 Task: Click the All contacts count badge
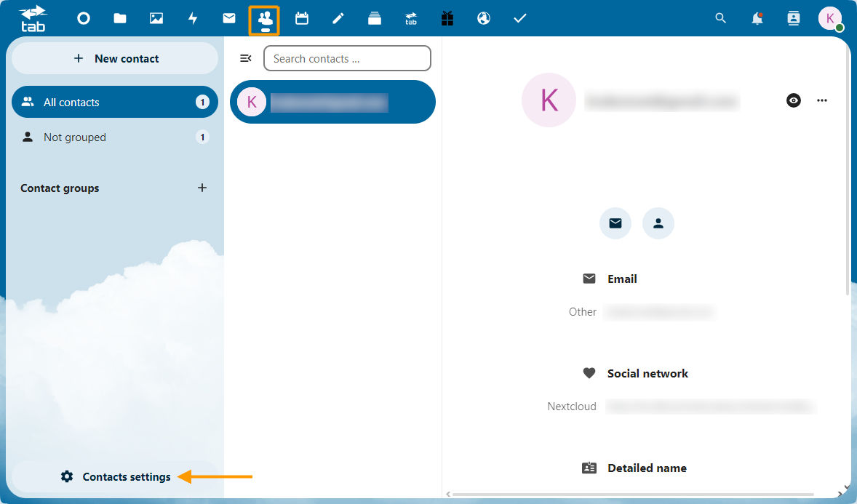[x=203, y=103]
